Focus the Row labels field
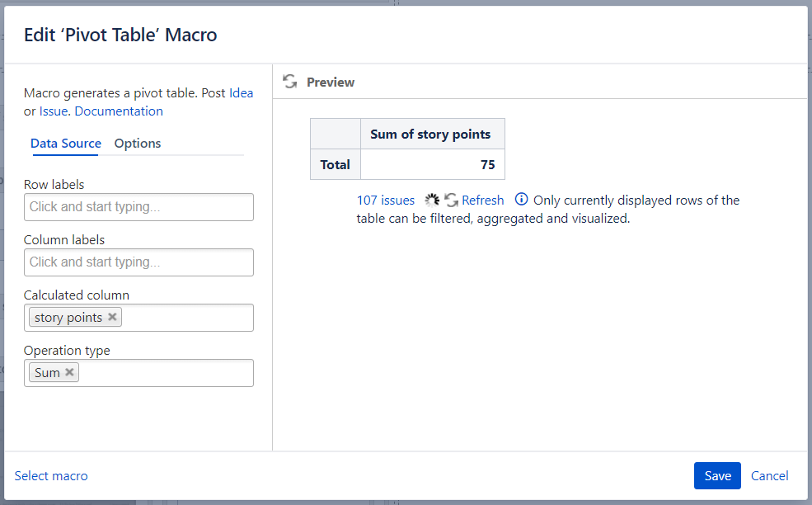Screen dimensions: 812x505 coord(138,207)
